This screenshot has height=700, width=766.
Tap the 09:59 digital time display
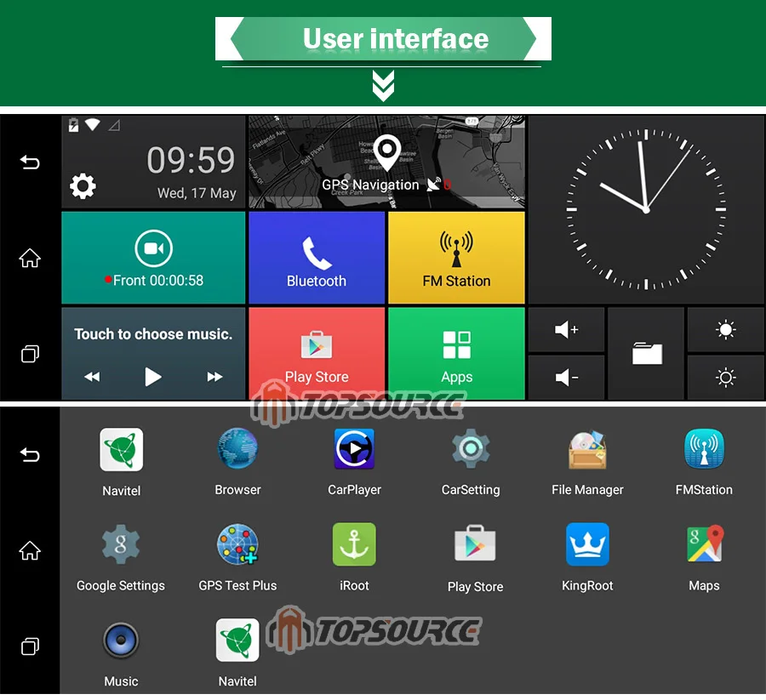pyautogui.click(x=191, y=160)
